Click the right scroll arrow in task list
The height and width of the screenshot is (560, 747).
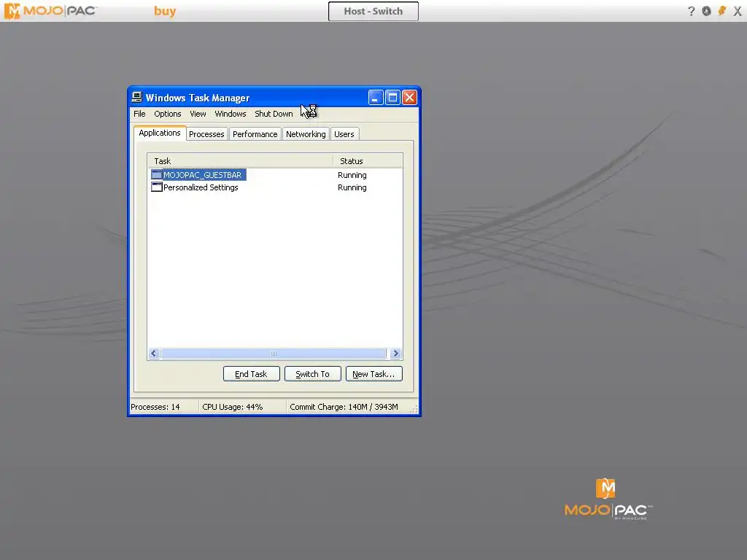[395, 354]
